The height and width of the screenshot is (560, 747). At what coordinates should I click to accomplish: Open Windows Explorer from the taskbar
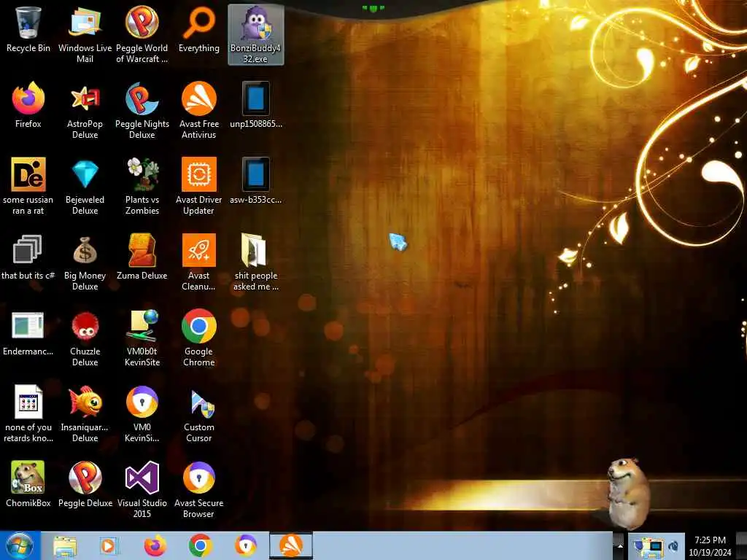pos(65,546)
